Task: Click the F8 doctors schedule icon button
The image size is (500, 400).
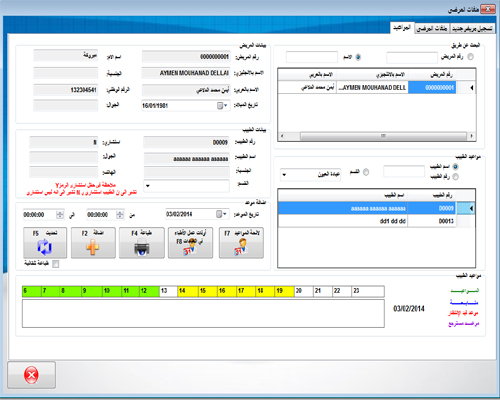Action: (x=190, y=243)
